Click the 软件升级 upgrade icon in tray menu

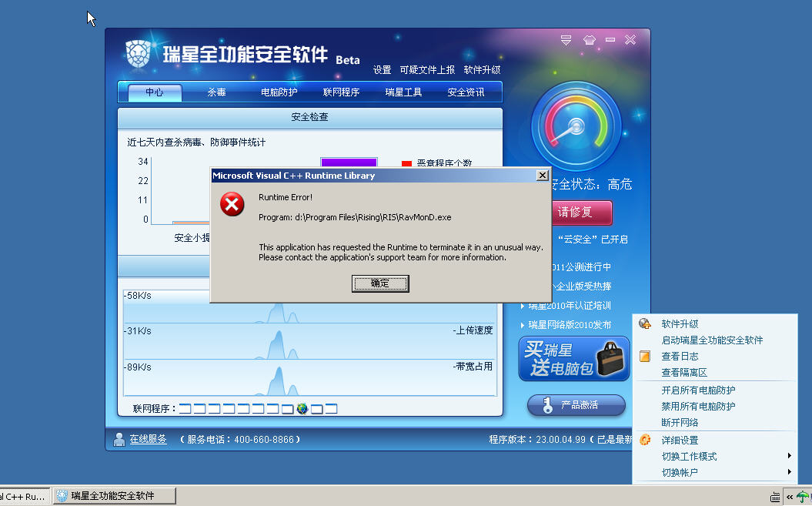pos(645,324)
